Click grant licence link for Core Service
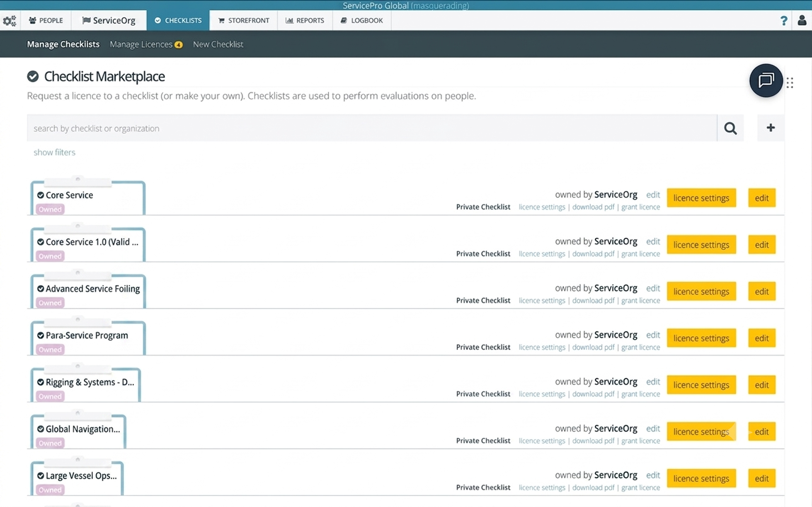This screenshot has width=812, height=507. [x=640, y=207]
